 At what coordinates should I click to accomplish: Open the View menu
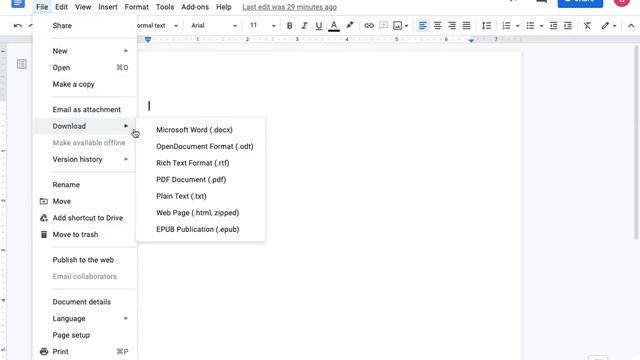point(83,7)
